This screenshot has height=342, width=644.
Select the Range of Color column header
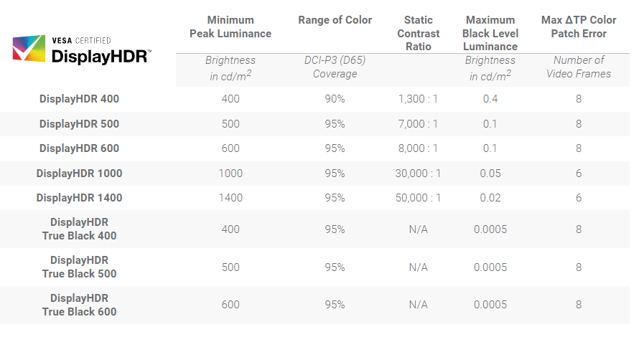(x=335, y=20)
